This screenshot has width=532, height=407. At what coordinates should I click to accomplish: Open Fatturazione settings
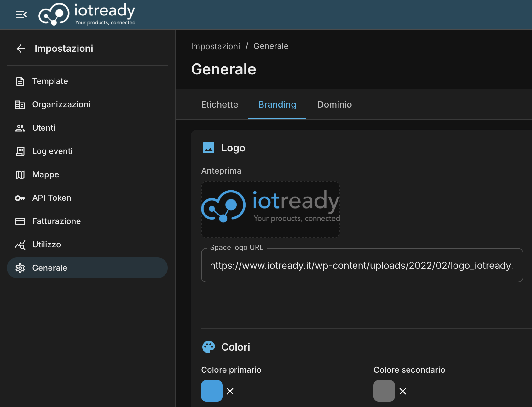[x=87, y=221]
